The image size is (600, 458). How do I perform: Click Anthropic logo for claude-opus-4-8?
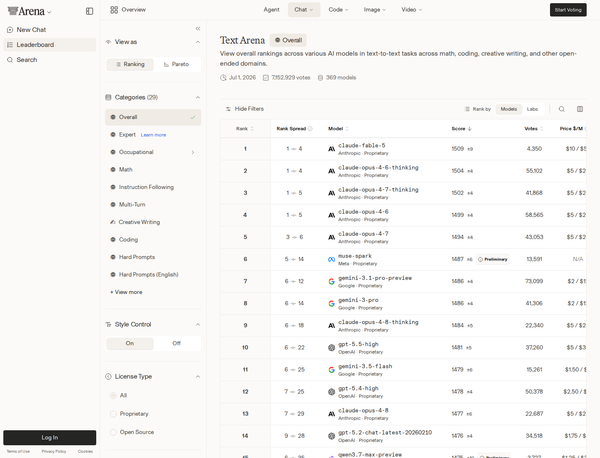331,414
